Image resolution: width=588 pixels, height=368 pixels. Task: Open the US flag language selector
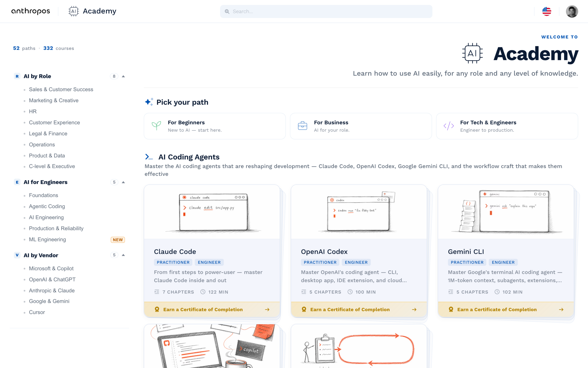point(546,11)
